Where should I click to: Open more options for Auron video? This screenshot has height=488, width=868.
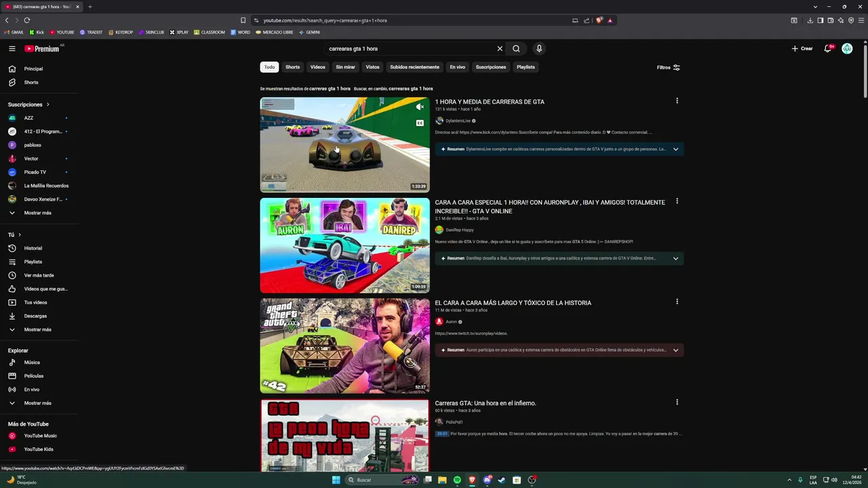(x=677, y=302)
